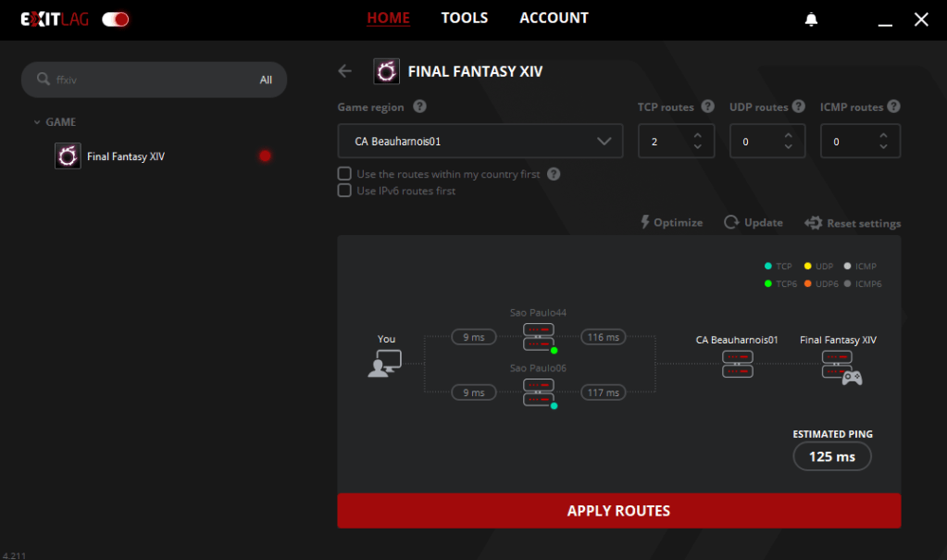
Task: Click the help icon beside Game region
Action: click(419, 106)
